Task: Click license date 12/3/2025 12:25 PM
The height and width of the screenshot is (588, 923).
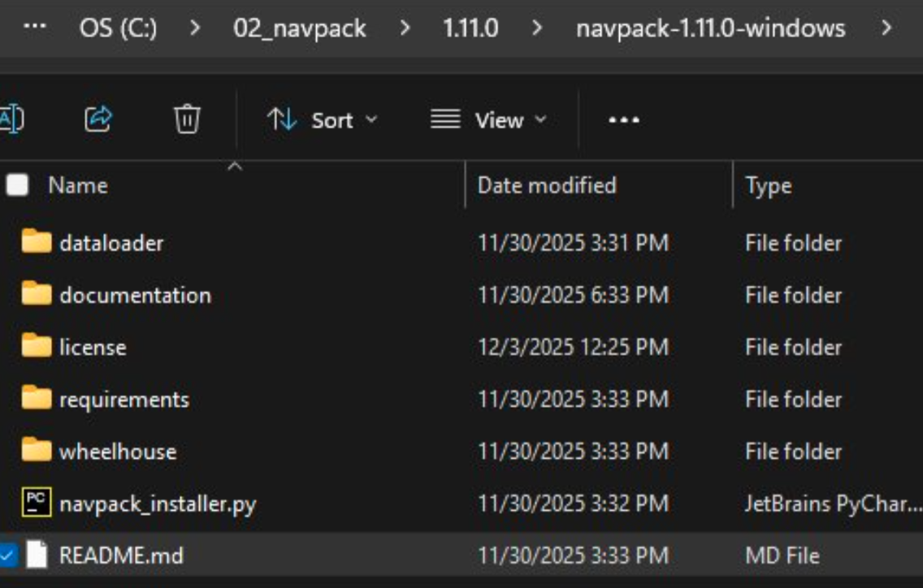Action: 574,348
